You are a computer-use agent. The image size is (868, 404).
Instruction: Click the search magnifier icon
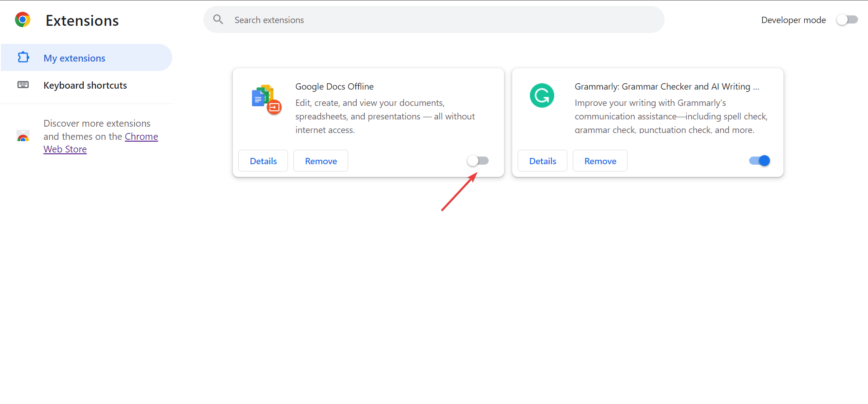point(218,19)
